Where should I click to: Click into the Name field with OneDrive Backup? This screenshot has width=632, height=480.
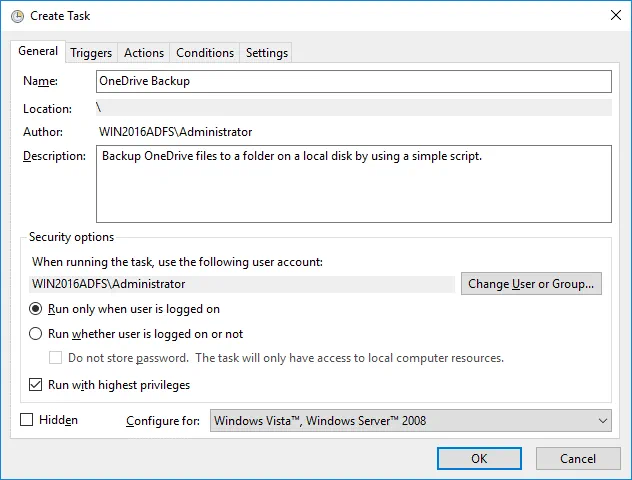tap(353, 81)
